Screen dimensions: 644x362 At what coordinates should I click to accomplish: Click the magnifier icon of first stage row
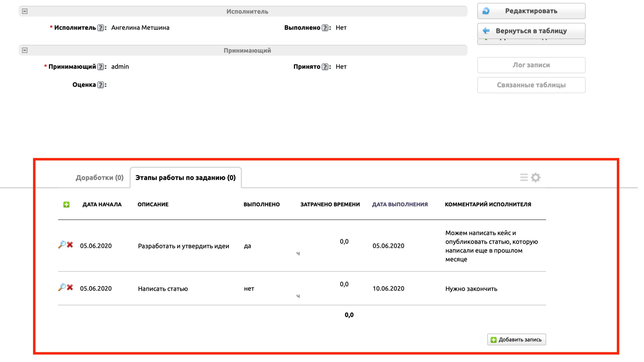[62, 244]
